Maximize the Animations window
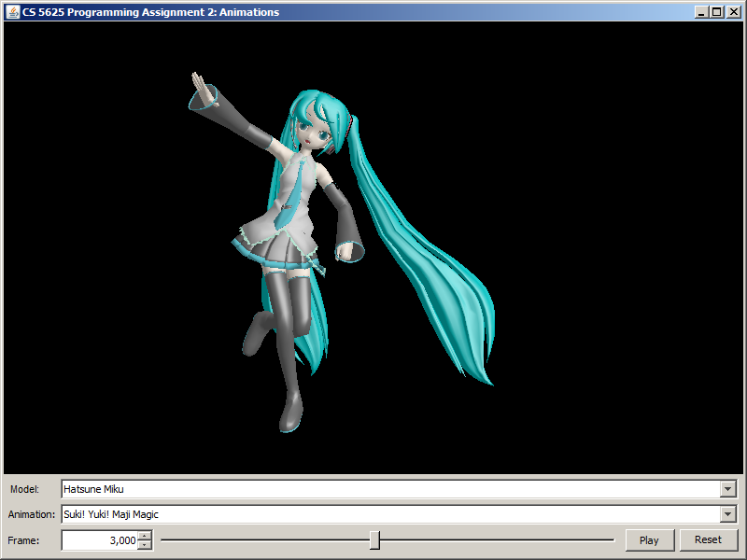This screenshot has width=747, height=560. point(716,12)
